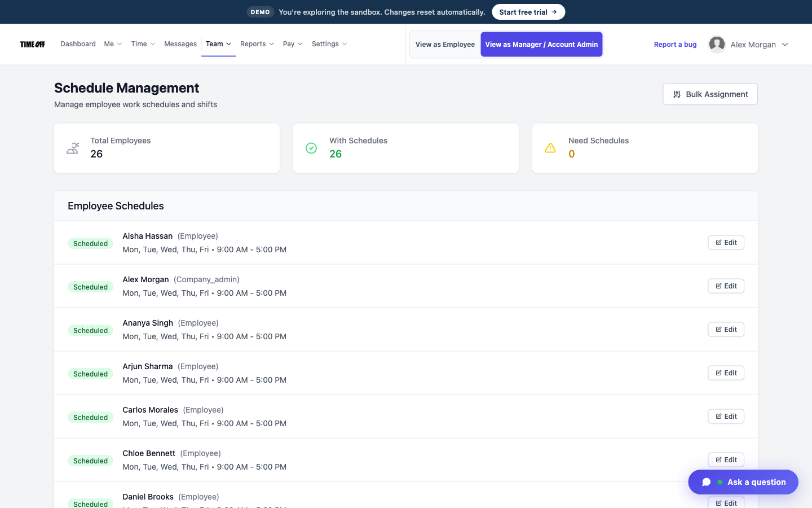Click the Total Employees people icon
The image size is (812, 508).
(x=73, y=148)
